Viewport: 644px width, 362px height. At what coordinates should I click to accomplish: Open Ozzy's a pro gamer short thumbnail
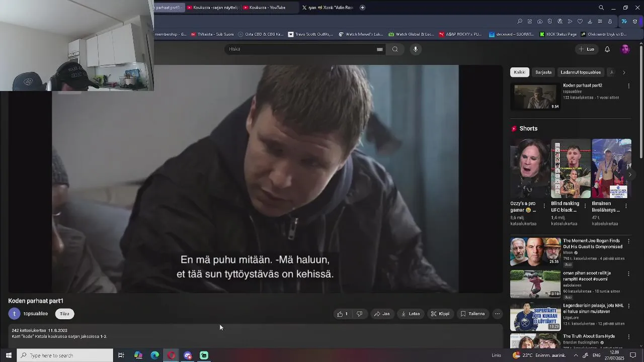[x=530, y=168]
